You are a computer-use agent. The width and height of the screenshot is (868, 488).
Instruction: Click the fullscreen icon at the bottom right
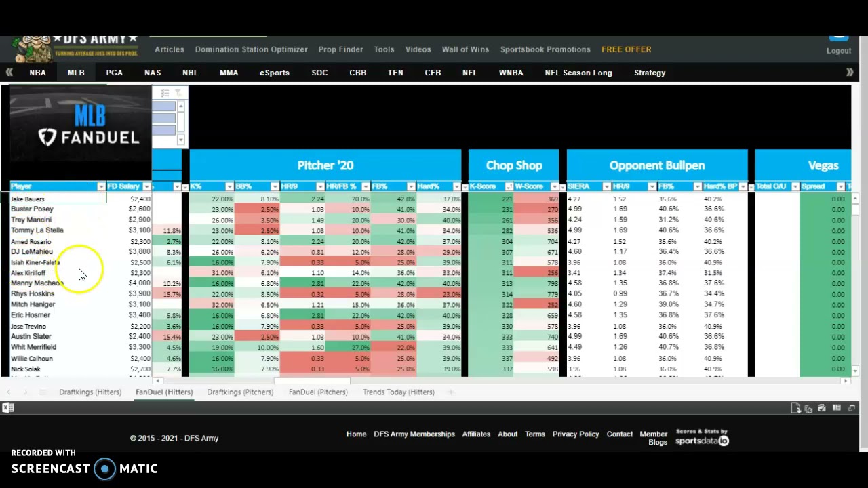[850, 408]
